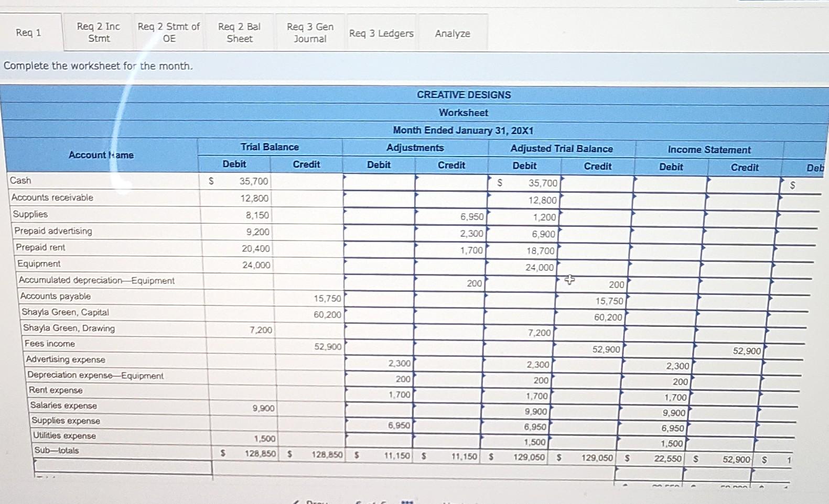Screen dimensions: 829x504
Task: Click Depreciation expense adjustment debit cell 200
Action: [x=379, y=379]
